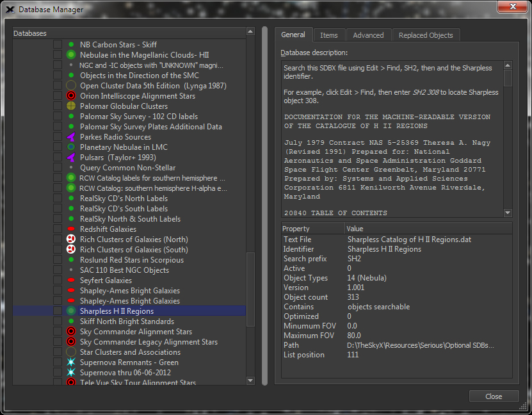Enable Objects in the Direction of the SMC checkbox

[x=58, y=76]
